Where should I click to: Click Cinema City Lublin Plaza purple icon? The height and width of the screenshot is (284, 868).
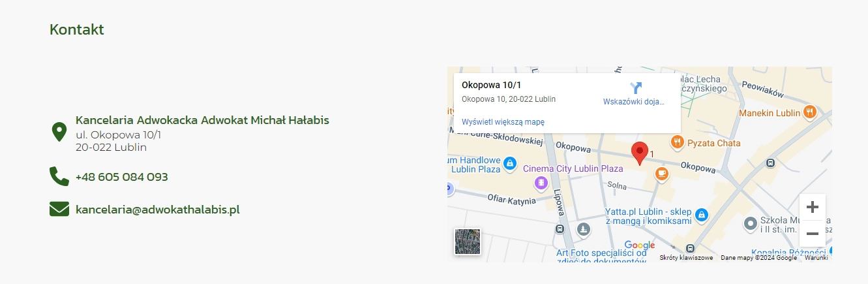pyautogui.click(x=540, y=183)
